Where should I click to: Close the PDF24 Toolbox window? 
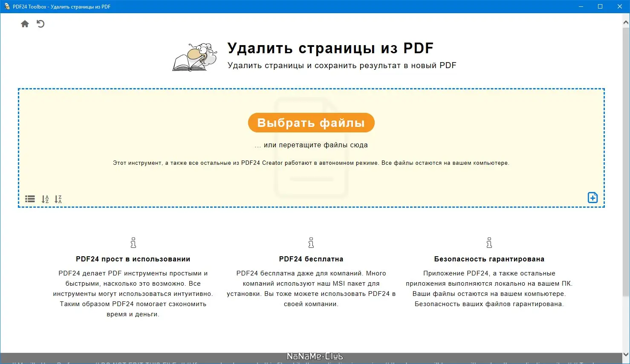(x=620, y=6)
